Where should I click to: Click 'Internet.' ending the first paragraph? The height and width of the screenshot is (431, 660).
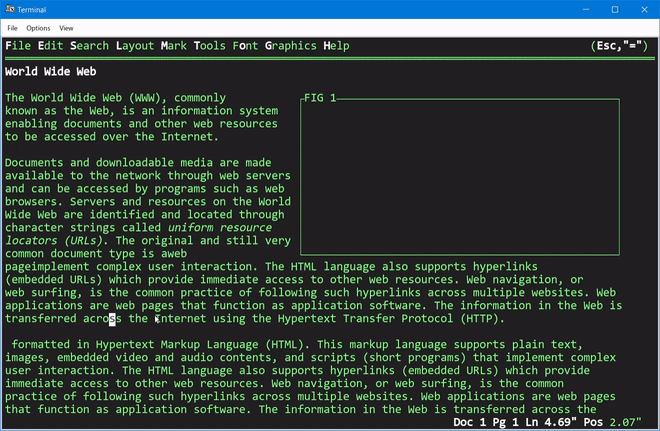point(190,136)
